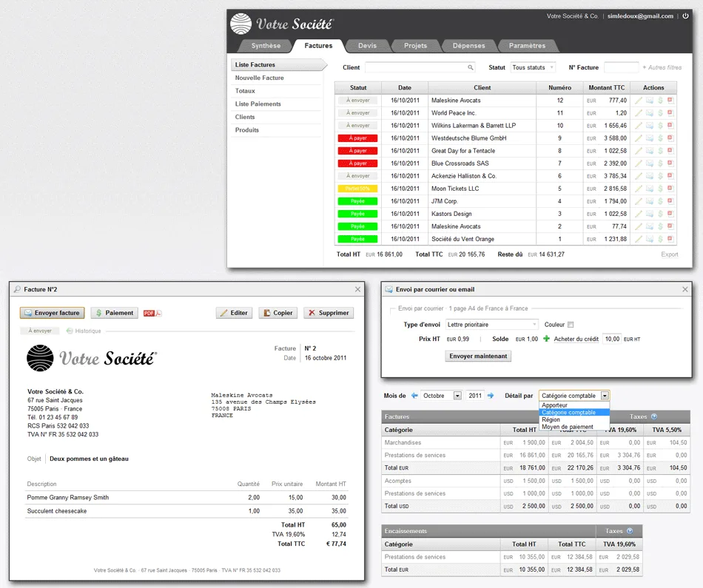This screenshot has height=588, width=703.
Task: Expand the Octobre month dropdown
Action: point(457,396)
